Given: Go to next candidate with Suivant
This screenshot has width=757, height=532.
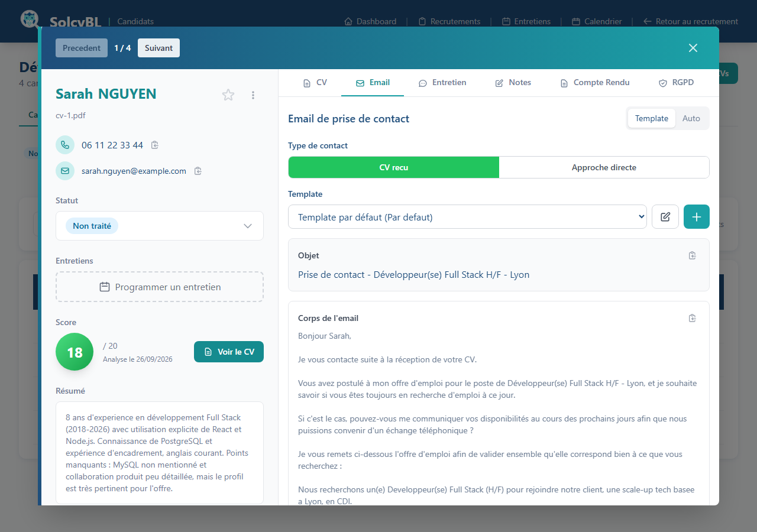Looking at the screenshot, I should click(x=158, y=48).
